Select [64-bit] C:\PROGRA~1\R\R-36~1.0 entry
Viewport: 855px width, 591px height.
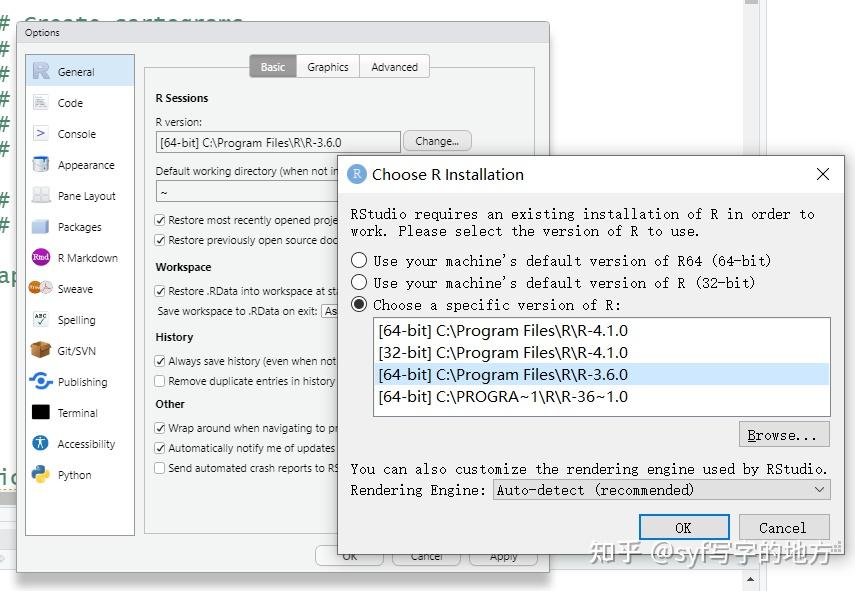602,396
